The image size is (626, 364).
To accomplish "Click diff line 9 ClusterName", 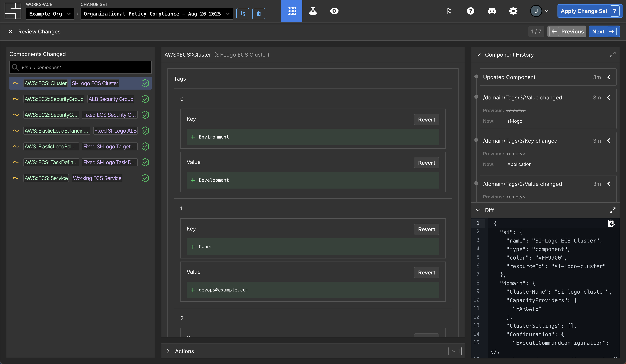I will pyautogui.click(x=559, y=292).
